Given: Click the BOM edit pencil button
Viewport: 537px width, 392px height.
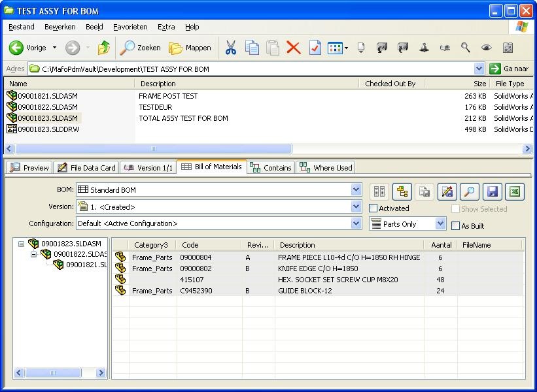Looking at the screenshot, I should (447, 191).
